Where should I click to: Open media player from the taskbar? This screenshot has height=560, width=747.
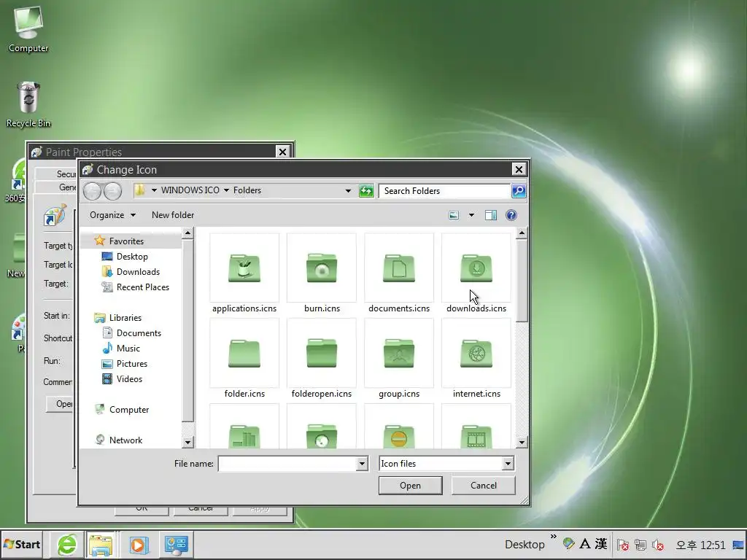click(x=139, y=544)
